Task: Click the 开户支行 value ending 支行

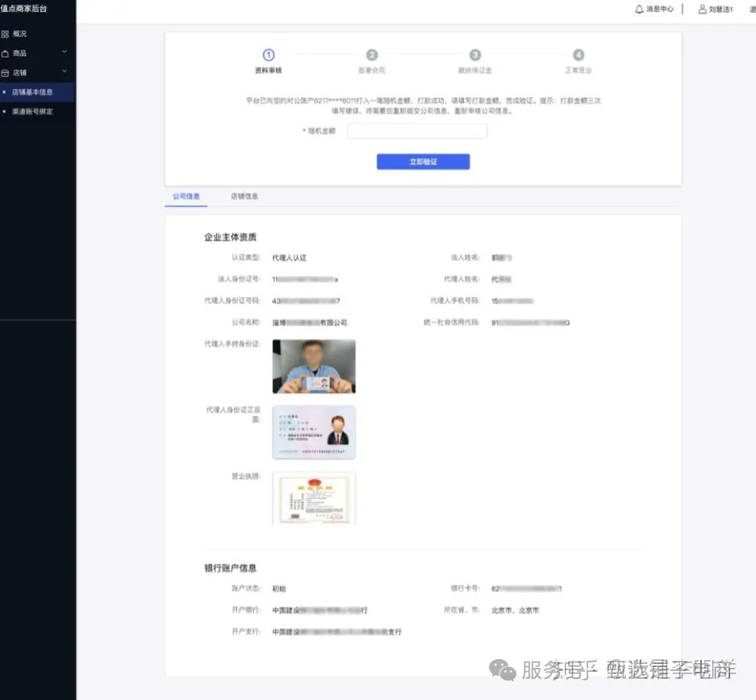Action: pos(336,632)
